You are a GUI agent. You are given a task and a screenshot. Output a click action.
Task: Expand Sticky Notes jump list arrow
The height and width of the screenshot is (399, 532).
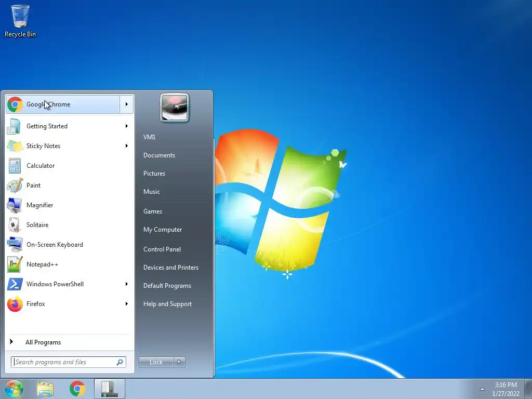[x=127, y=146]
